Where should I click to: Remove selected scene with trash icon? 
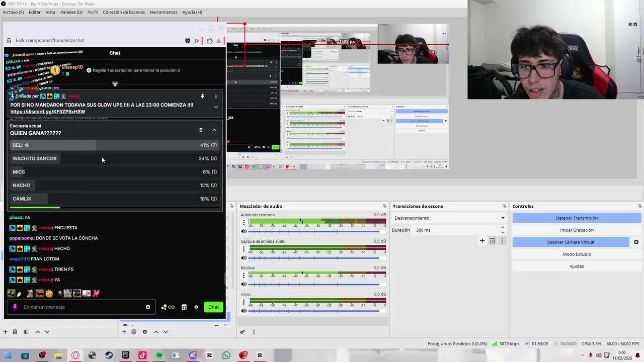[x=15, y=332]
